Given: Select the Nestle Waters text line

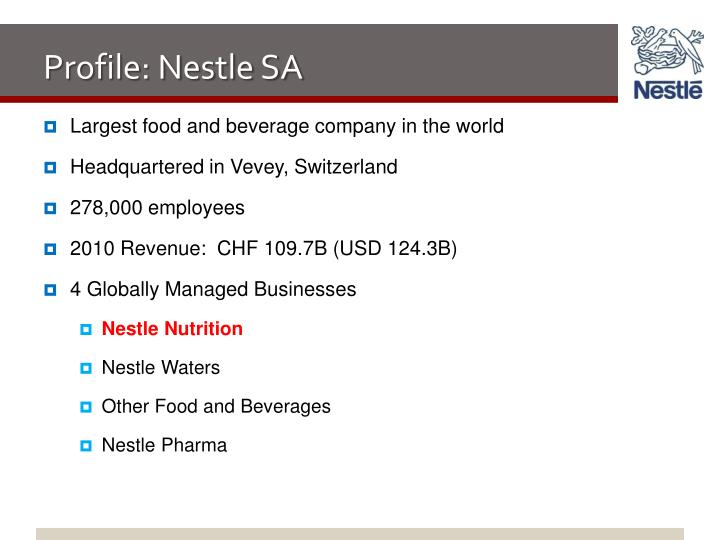Looking at the screenshot, I should click(161, 368).
